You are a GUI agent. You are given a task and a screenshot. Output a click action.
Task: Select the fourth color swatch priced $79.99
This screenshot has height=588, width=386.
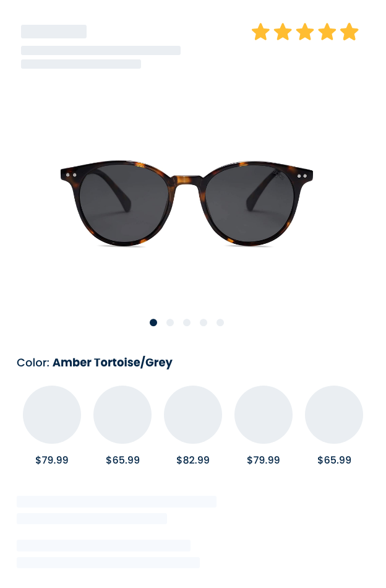click(x=263, y=414)
